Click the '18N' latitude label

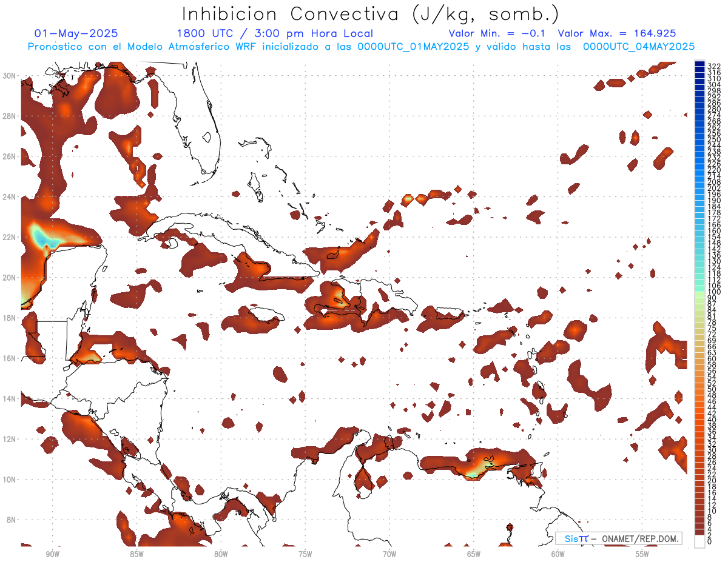[x=10, y=318]
